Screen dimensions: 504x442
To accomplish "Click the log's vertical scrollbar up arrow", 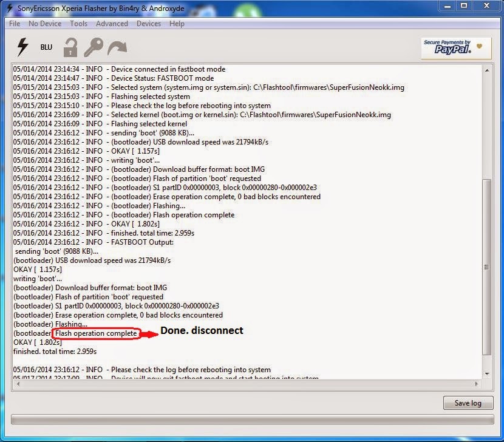I will tap(487, 70).
